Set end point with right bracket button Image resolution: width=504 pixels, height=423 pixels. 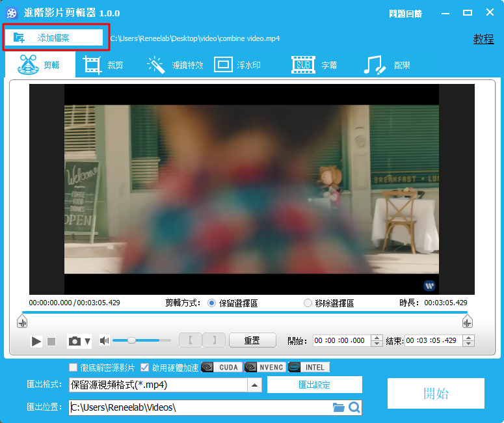pos(214,340)
